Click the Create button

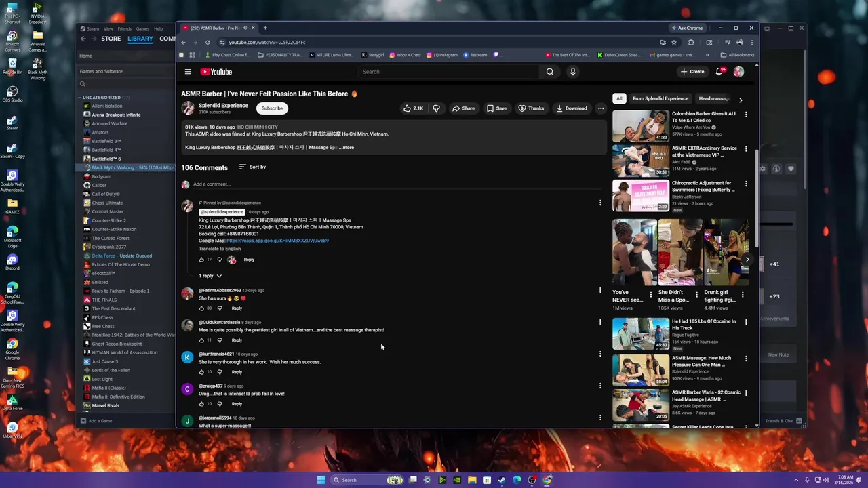[x=692, y=72]
